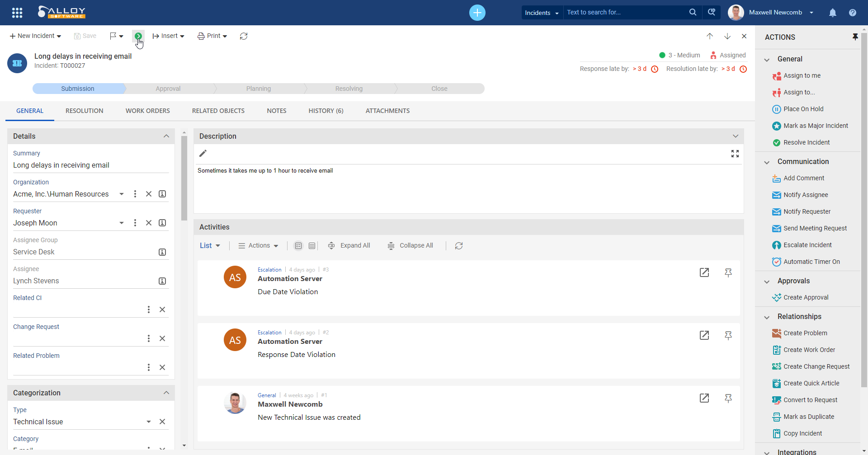868x455 pixels.
Task: Pin the Response Date Violation activity
Action: pyautogui.click(x=728, y=336)
